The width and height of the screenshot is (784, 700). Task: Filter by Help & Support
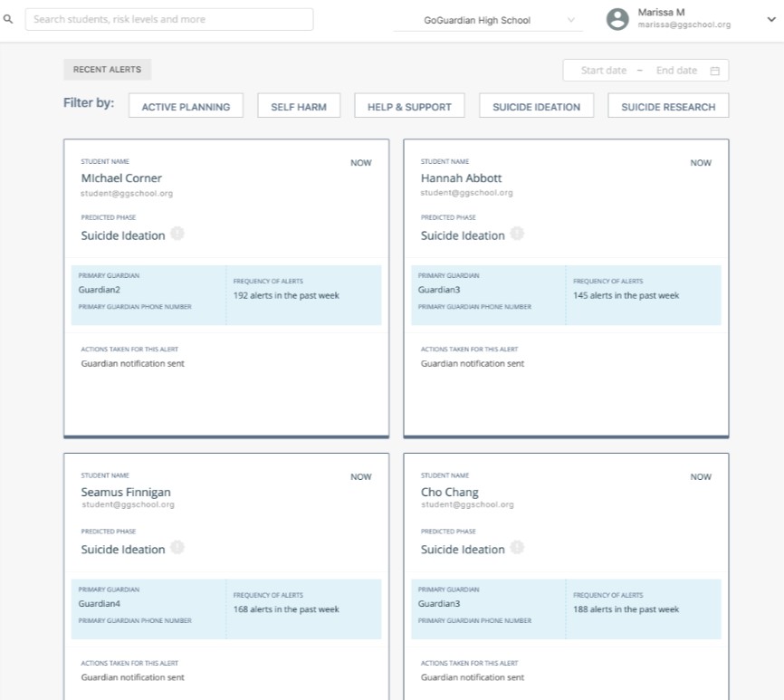click(409, 107)
